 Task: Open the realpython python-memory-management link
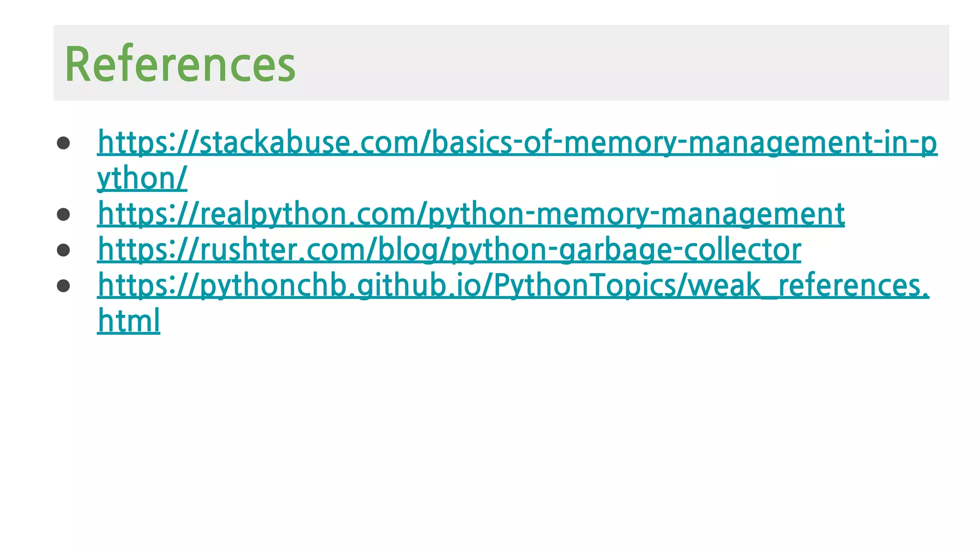pyautogui.click(x=471, y=214)
